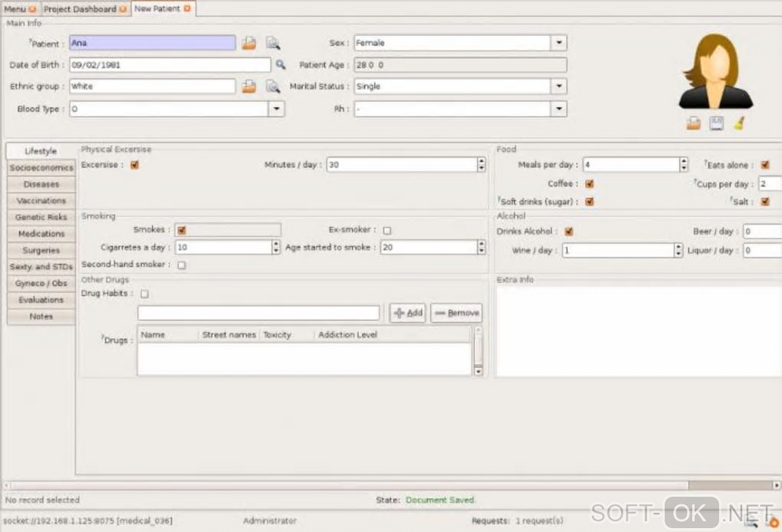Open the Surgeries side tab

point(41,251)
